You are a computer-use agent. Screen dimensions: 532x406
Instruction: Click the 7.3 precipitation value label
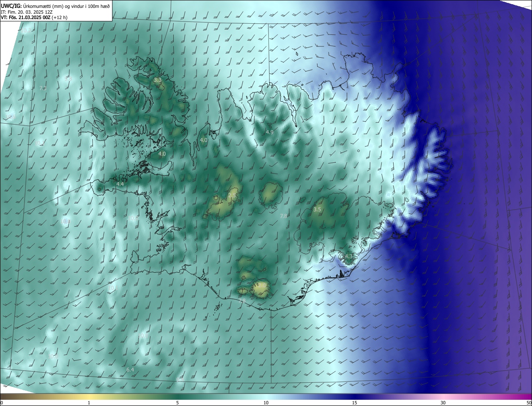tap(43, 88)
